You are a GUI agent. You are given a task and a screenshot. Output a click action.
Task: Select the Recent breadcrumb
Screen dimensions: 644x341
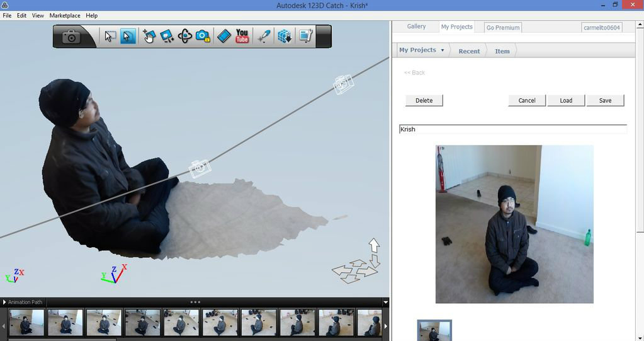click(x=469, y=51)
